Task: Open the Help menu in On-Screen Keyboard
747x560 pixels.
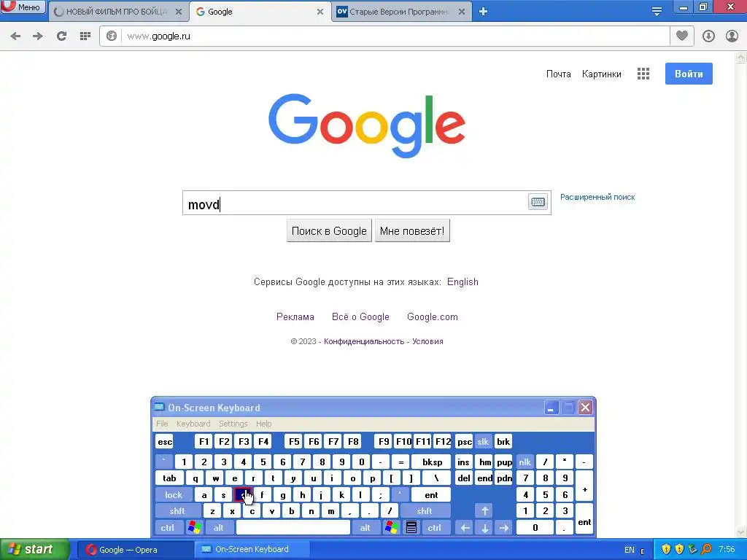Action: [263, 424]
